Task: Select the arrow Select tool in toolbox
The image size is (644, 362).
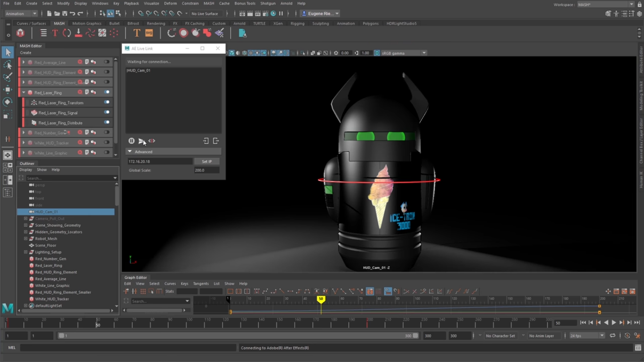Action: pos(8,52)
